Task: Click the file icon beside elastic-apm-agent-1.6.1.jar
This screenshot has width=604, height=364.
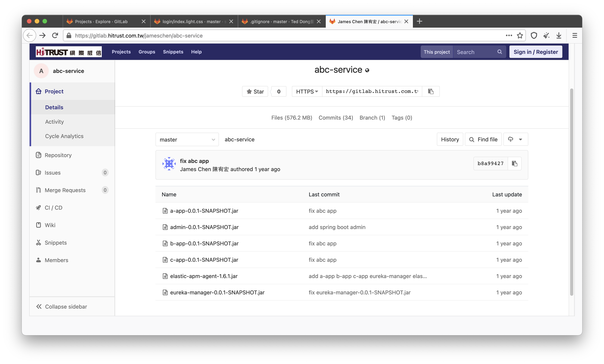Action: point(165,276)
